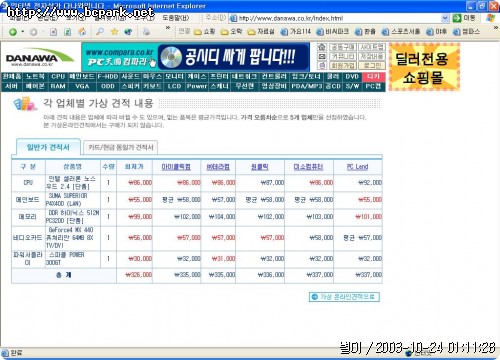The height and width of the screenshot is (360, 500).
Task: Go to the Home page icon
Action: click(x=82, y=32)
